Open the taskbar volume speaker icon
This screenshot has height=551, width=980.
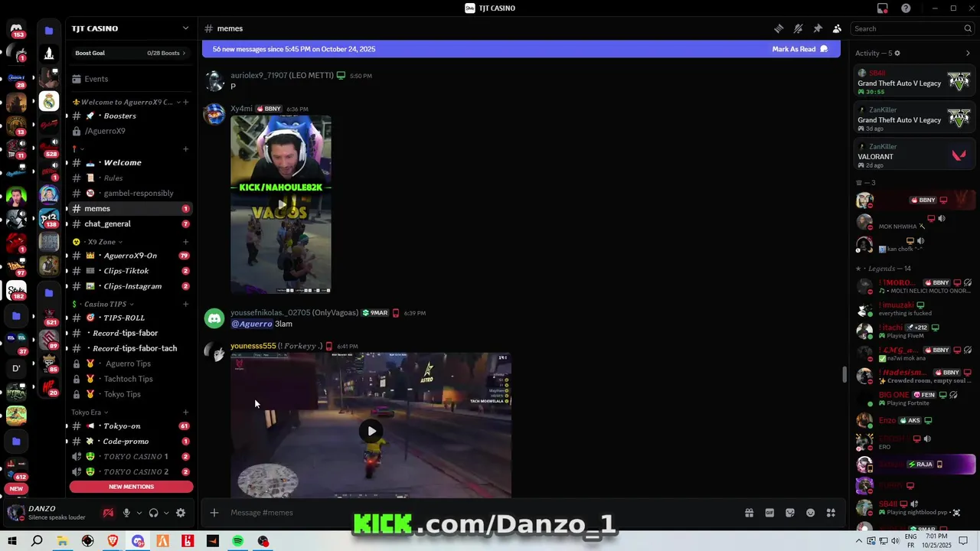pos(897,541)
